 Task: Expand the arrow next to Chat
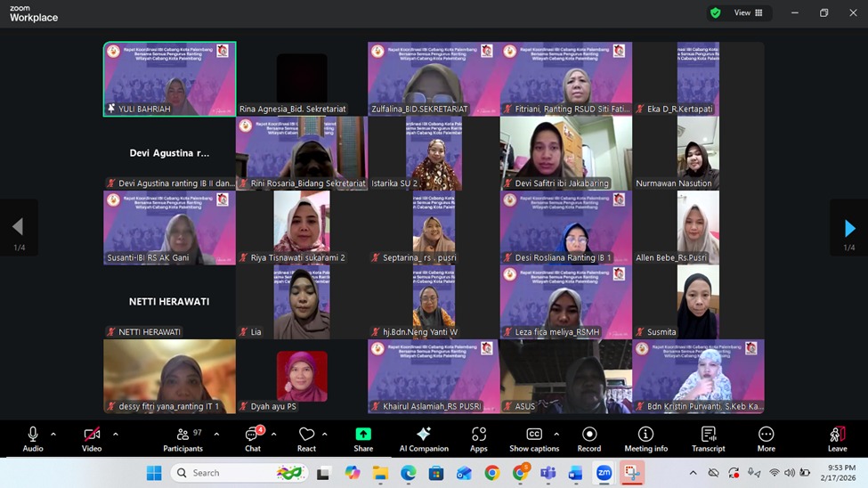tap(273, 435)
